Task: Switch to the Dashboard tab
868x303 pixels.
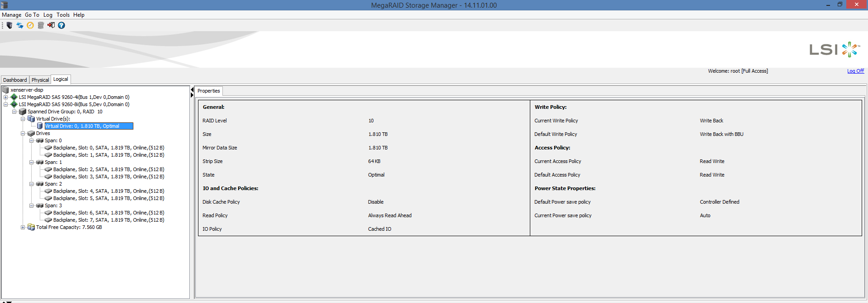Action: 15,80
